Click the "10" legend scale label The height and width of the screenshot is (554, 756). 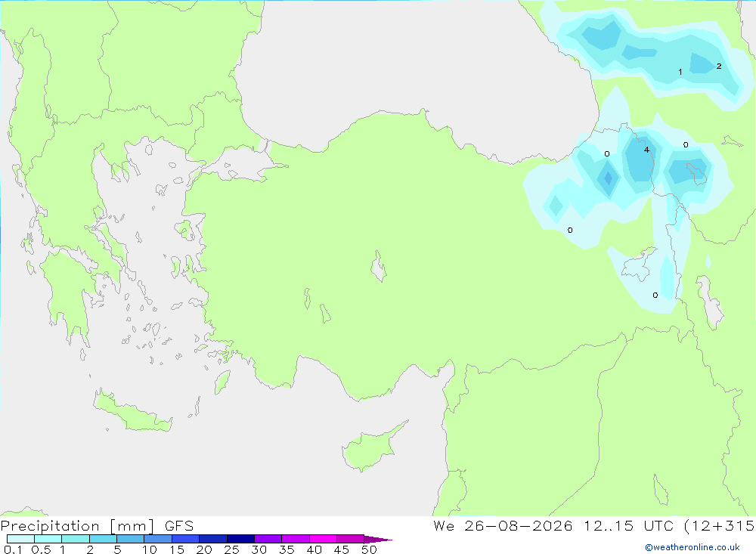click(x=150, y=549)
